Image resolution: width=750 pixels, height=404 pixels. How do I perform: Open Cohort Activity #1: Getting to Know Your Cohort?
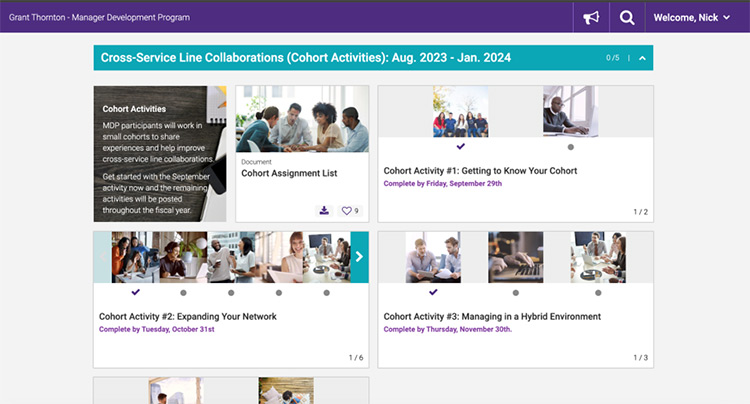click(480, 171)
